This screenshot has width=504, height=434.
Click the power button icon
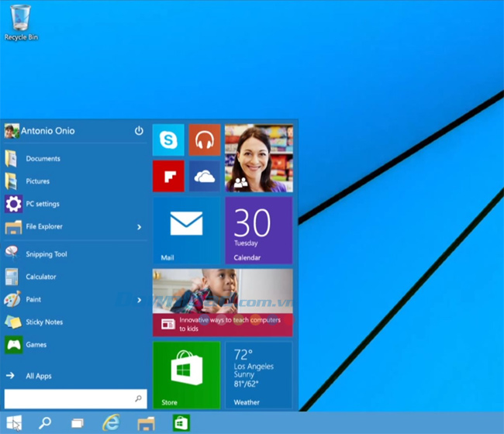(x=139, y=131)
